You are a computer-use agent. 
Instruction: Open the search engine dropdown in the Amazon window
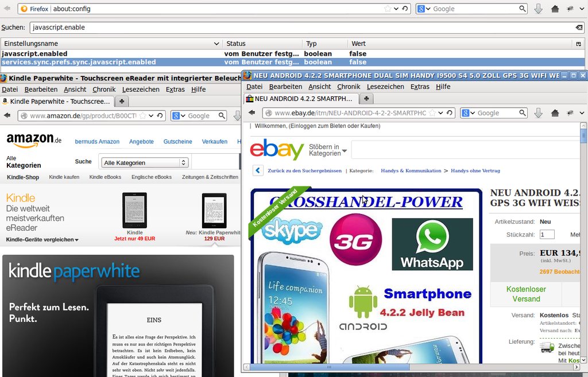point(183,116)
